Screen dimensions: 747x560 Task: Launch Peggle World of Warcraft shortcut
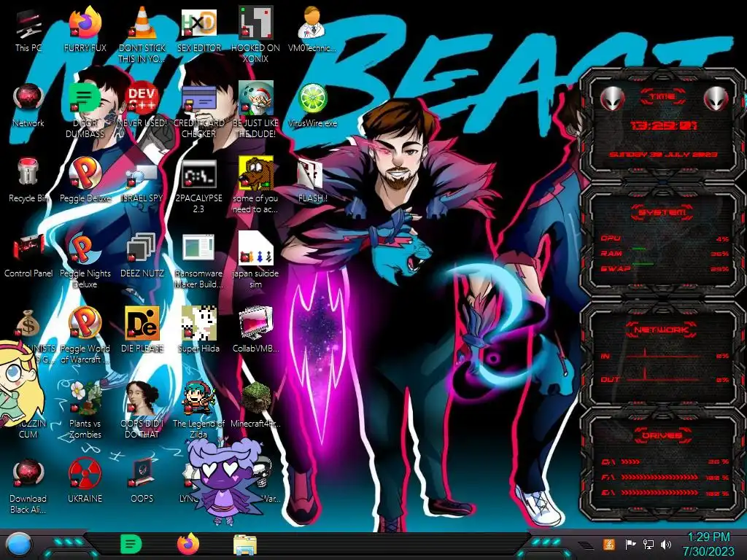[85, 335]
